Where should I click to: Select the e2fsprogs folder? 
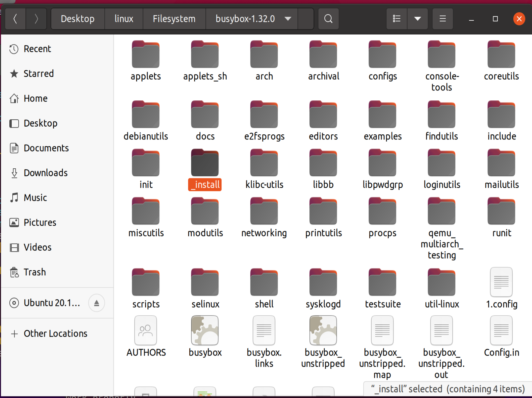pos(264,121)
